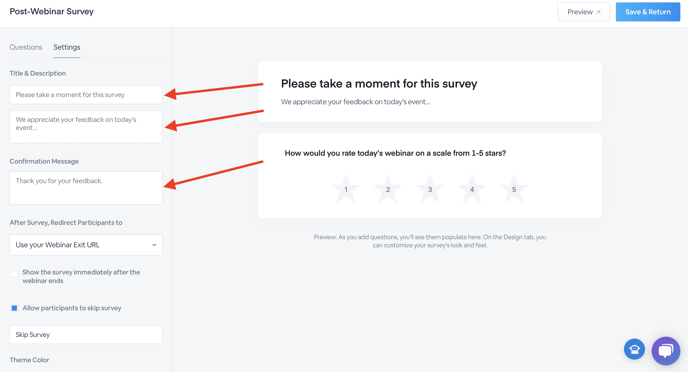Select the Settings tab

(x=67, y=47)
